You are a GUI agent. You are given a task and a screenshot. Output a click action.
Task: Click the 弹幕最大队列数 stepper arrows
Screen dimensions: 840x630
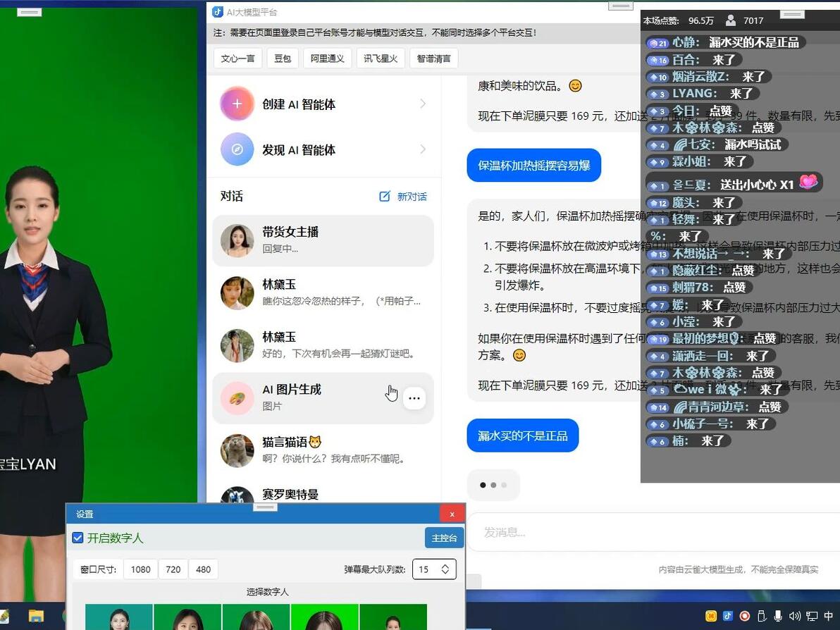[x=445, y=569]
